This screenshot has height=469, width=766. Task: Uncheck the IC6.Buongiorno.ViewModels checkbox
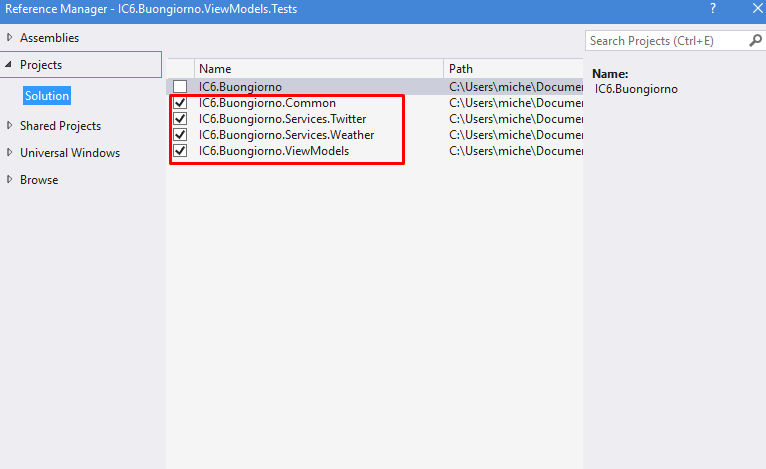tap(180, 151)
